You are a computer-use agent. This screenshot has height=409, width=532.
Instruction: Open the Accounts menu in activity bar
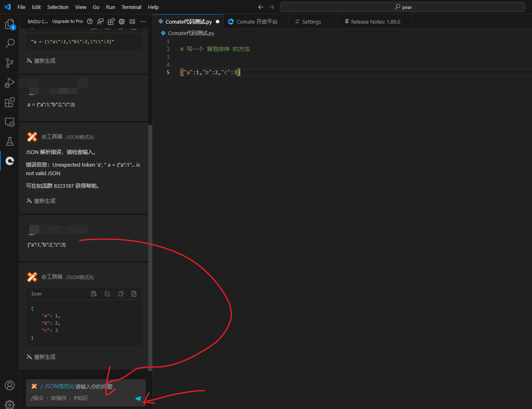point(10,385)
